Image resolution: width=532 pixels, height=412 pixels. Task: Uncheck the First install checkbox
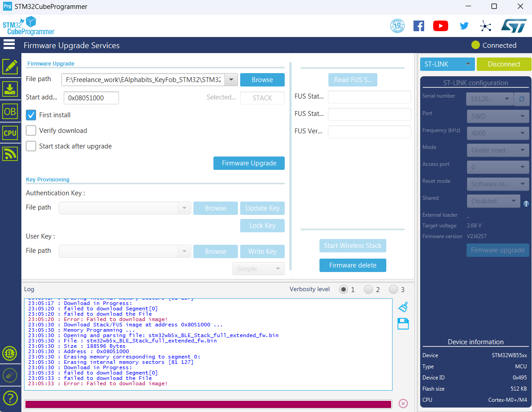coord(31,115)
